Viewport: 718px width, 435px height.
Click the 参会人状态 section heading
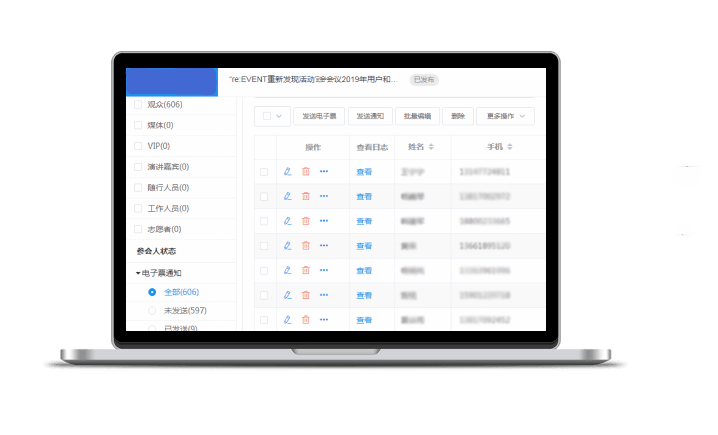156,251
